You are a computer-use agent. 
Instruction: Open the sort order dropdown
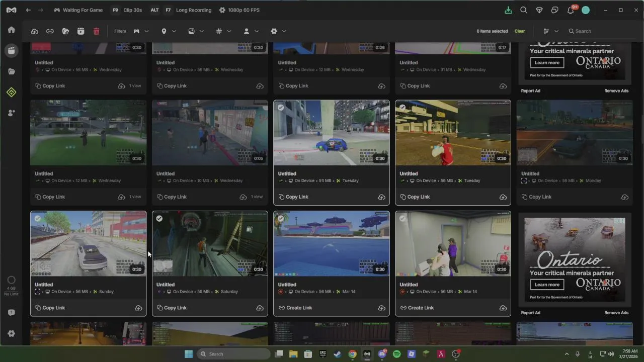pyautogui.click(x=551, y=31)
